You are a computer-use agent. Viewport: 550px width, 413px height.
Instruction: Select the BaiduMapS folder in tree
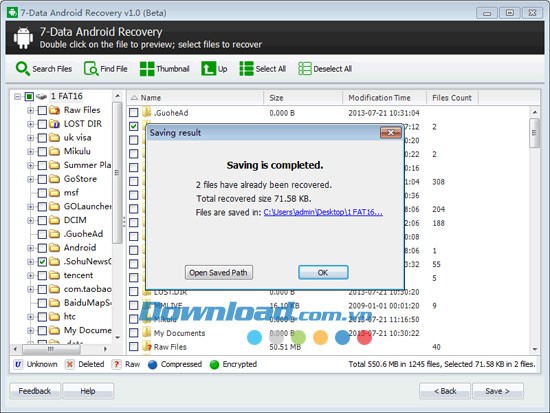tap(87, 303)
